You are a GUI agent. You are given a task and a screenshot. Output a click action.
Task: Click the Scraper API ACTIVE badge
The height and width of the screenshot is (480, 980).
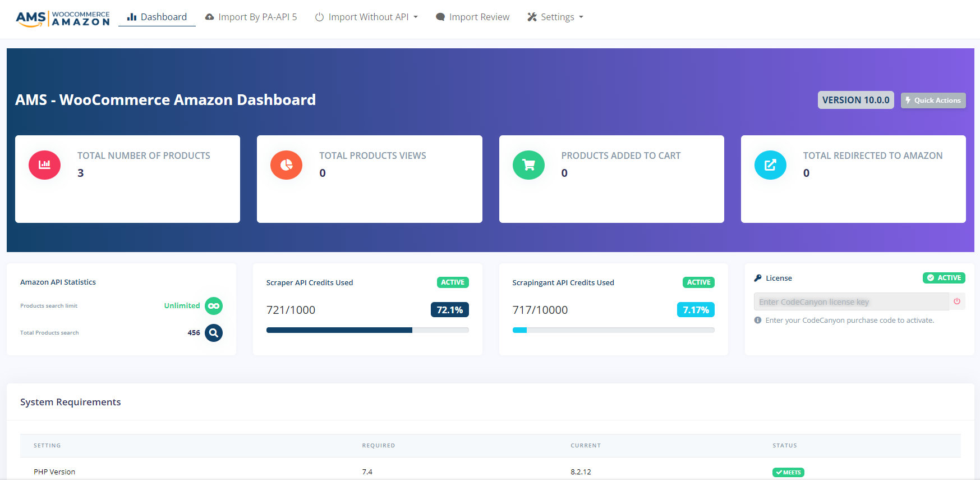(x=453, y=282)
